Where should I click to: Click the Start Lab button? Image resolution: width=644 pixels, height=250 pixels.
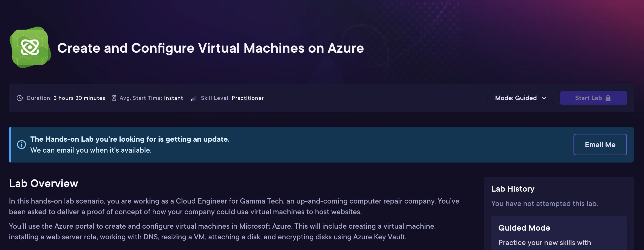(x=593, y=98)
